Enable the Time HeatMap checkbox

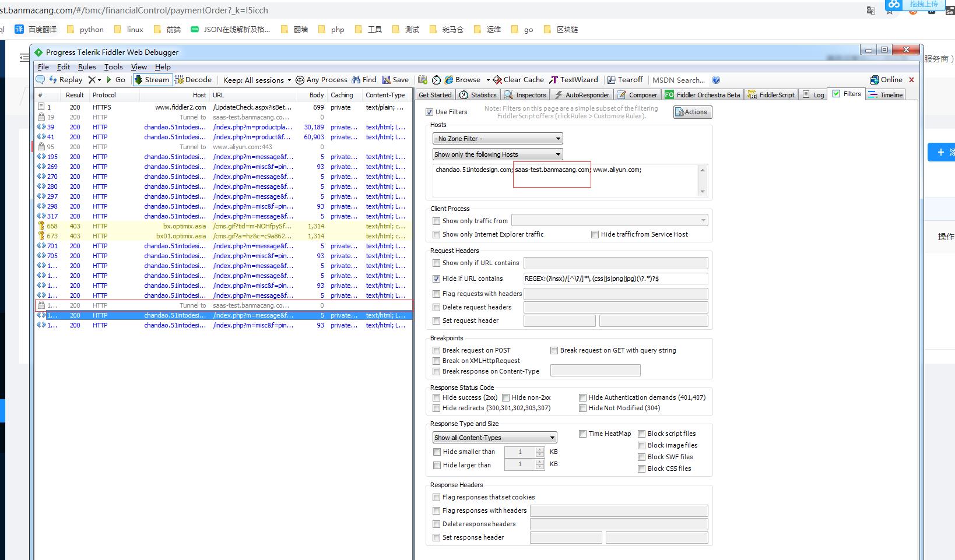tap(582, 434)
